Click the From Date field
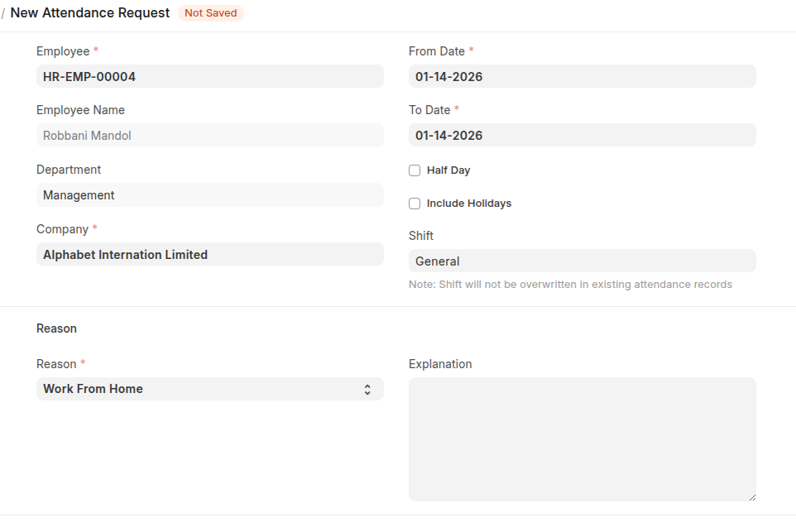This screenshot has width=796, height=532. pyautogui.click(x=582, y=76)
